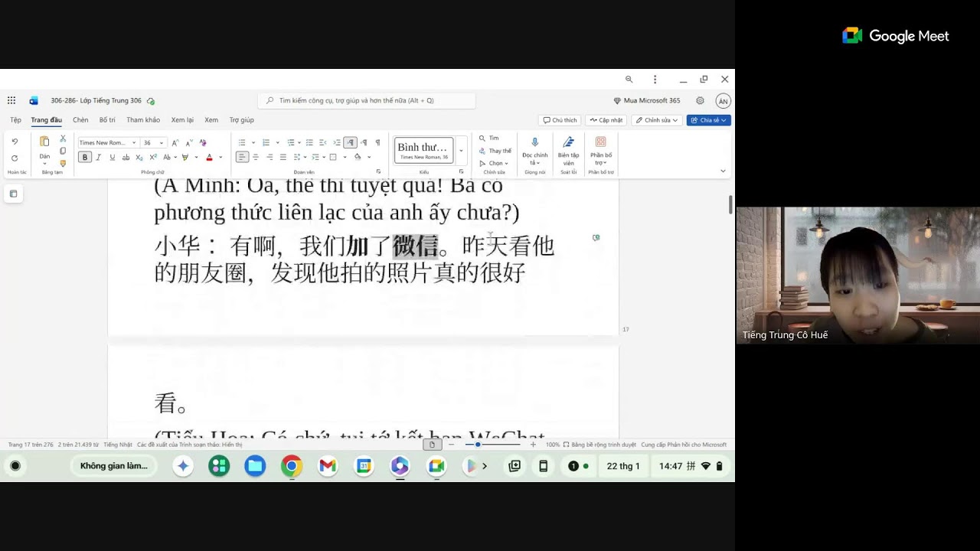The width and height of the screenshot is (980, 551).
Task: Open the Microsoft 365 app launcher grid
Action: tap(11, 100)
